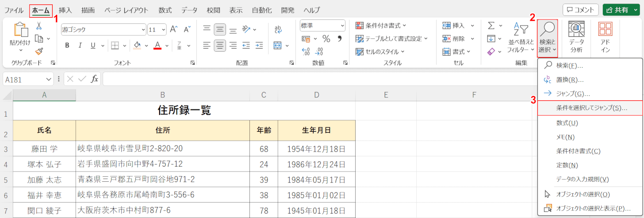Click the コメント button
Image resolution: width=644 pixels, height=218 pixels.
click(x=580, y=10)
